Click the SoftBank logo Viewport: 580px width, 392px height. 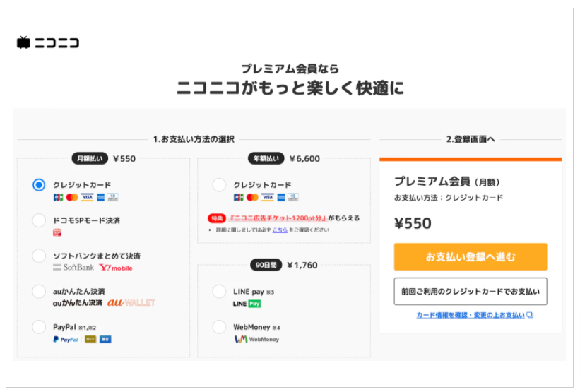(73, 268)
